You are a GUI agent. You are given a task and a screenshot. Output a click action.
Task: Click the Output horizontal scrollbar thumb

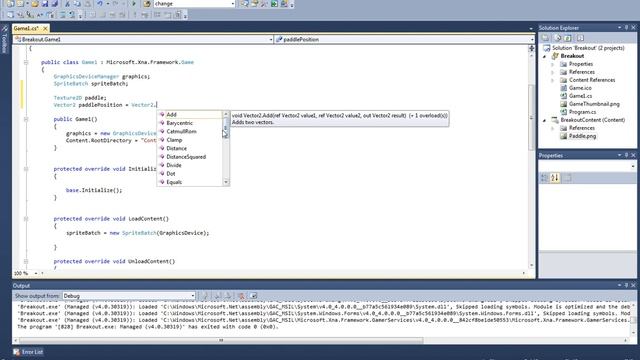pos(221,340)
